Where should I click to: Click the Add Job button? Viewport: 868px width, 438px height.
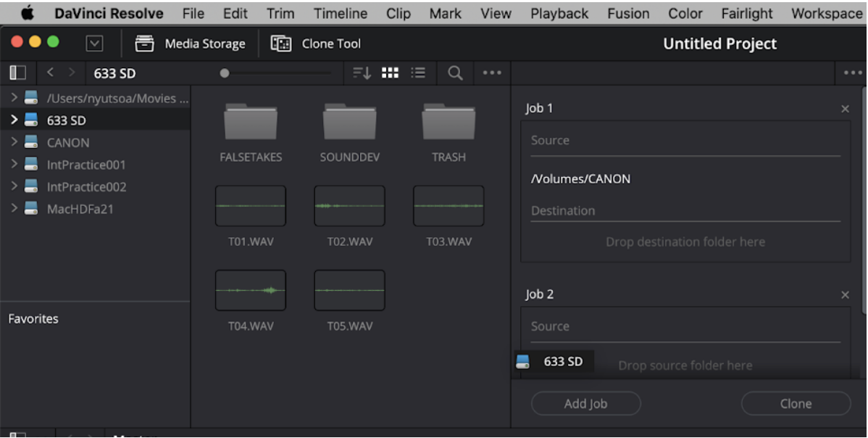coord(585,403)
